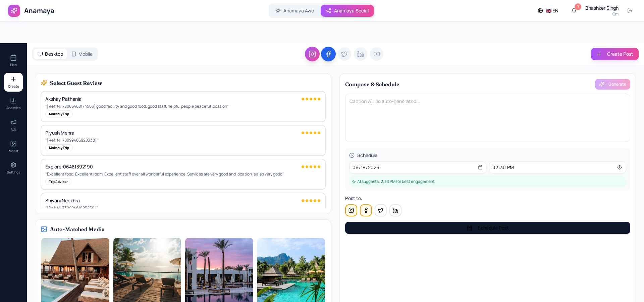Image resolution: width=644 pixels, height=302 pixels.
Task: Click Generate caption button
Action: (612, 84)
